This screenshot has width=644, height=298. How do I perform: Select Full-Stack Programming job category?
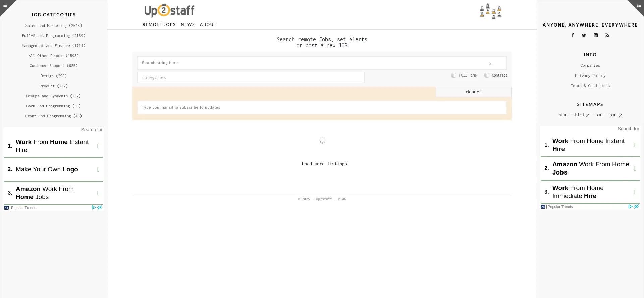coord(54,36)
